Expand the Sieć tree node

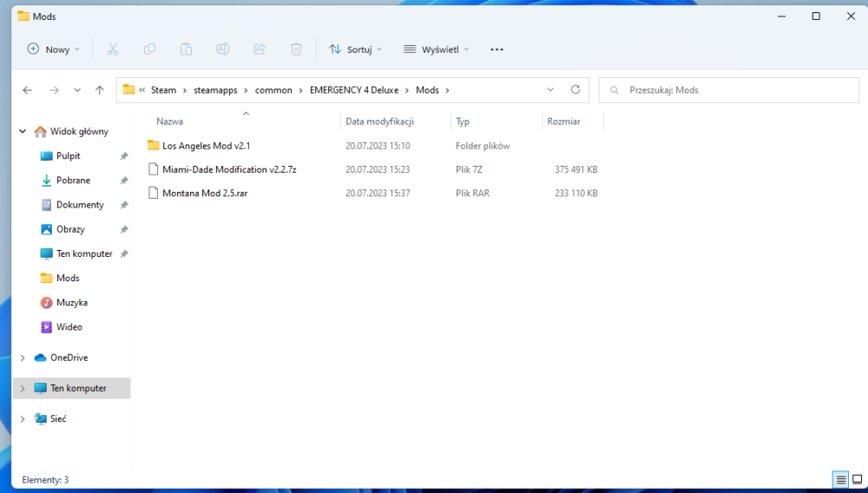pyautogui.click(x=23, y=419)
